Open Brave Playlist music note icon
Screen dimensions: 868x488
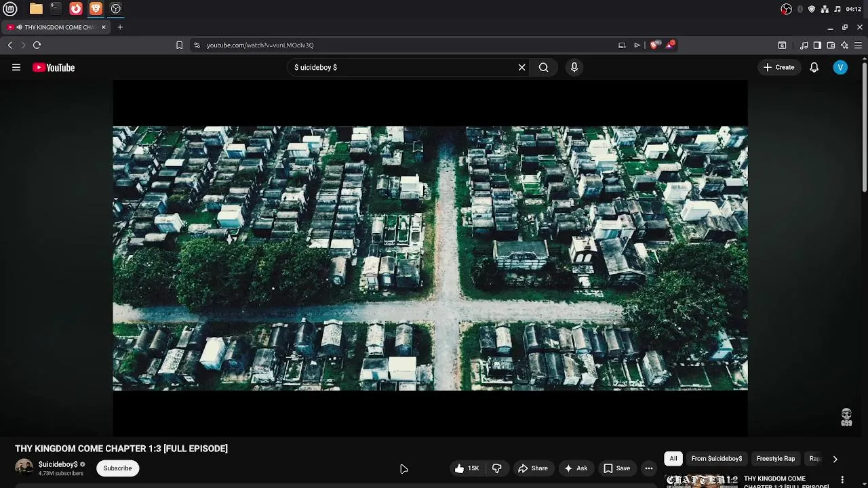click(x=804, y=45)
